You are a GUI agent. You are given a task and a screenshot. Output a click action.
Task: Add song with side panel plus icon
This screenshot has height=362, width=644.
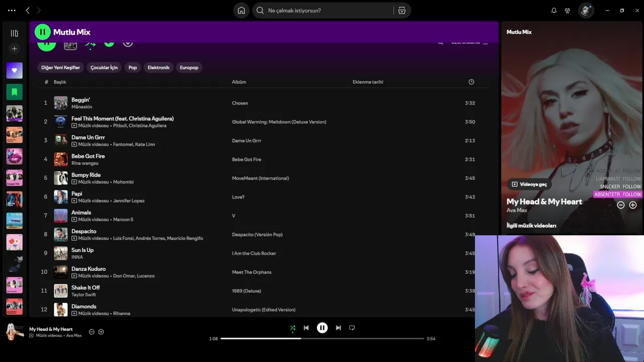[633, 205]
